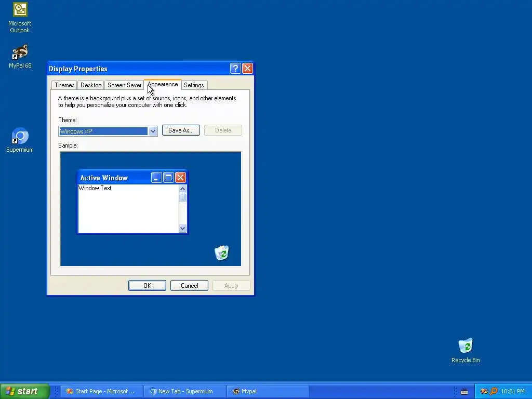Click the butterfly tray icon
Viewport: 532px width, 399px height.
point(484,391)
